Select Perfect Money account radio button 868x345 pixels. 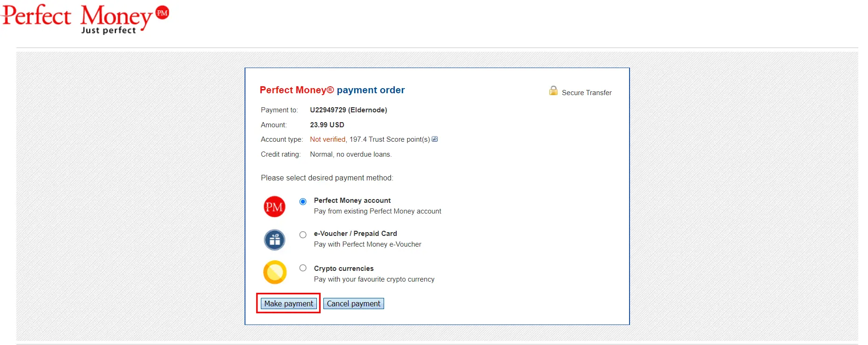coord(303,201)
